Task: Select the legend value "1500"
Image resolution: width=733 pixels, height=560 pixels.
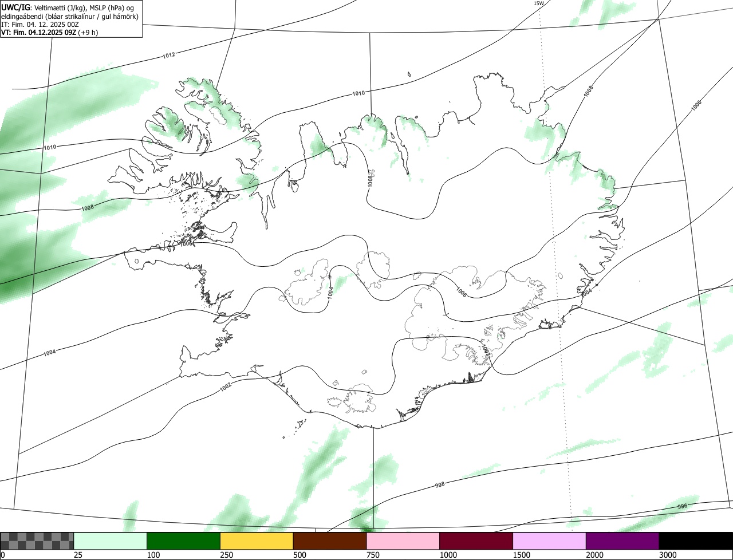Action: (521, 555)
